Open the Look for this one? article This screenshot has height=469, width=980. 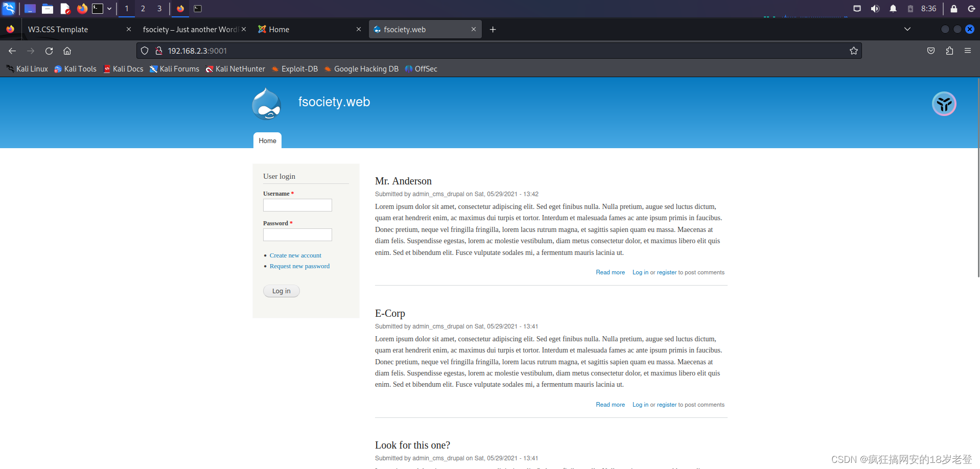412,445
